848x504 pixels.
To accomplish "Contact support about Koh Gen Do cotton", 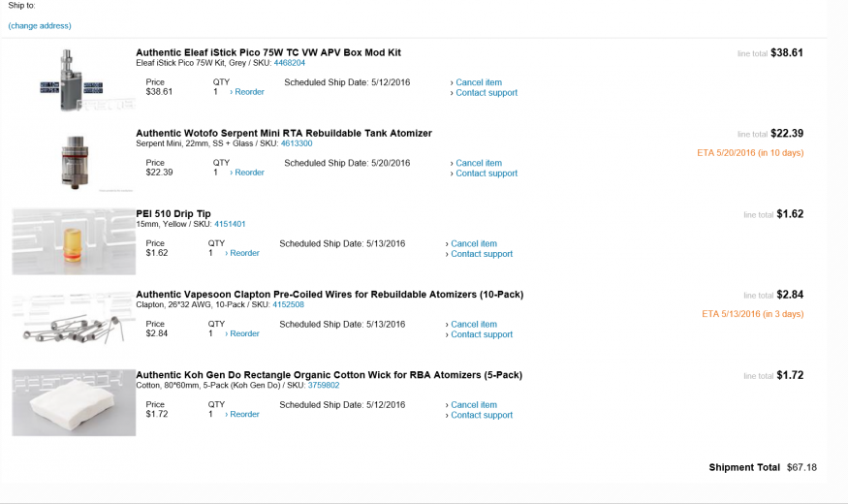I will pos(484,415).
